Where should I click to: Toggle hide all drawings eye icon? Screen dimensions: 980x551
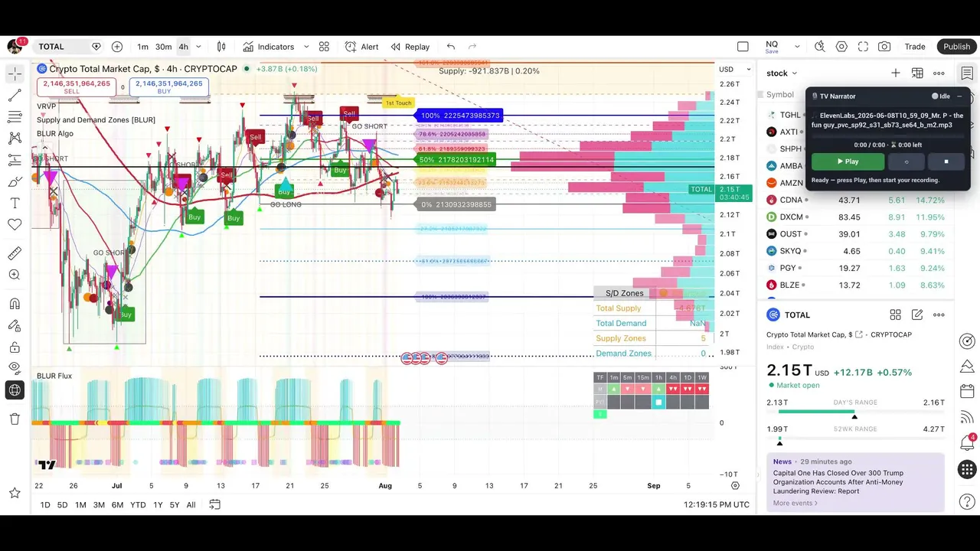pos(15,368)
